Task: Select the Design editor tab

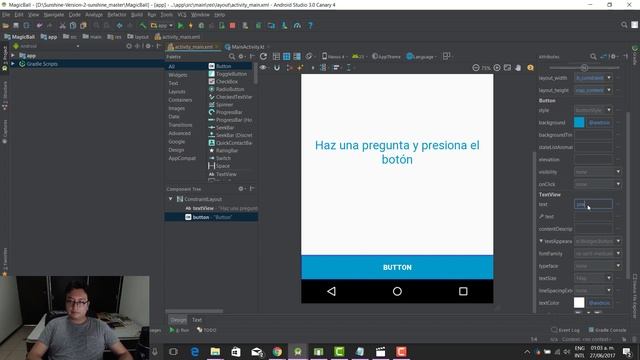Action: (x=178, y=320)
